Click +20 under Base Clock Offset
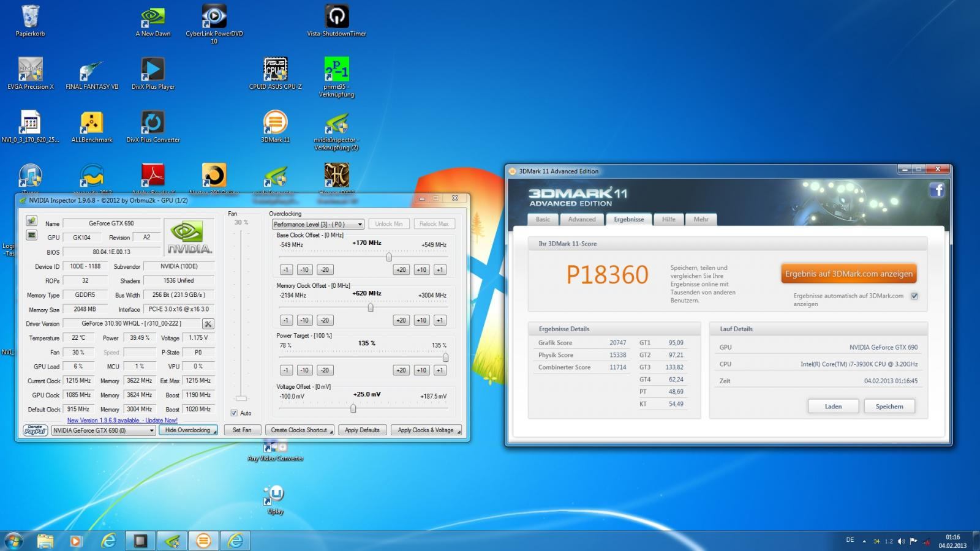Viewport: 980px width, 551px height. click(x=401, y=269)
